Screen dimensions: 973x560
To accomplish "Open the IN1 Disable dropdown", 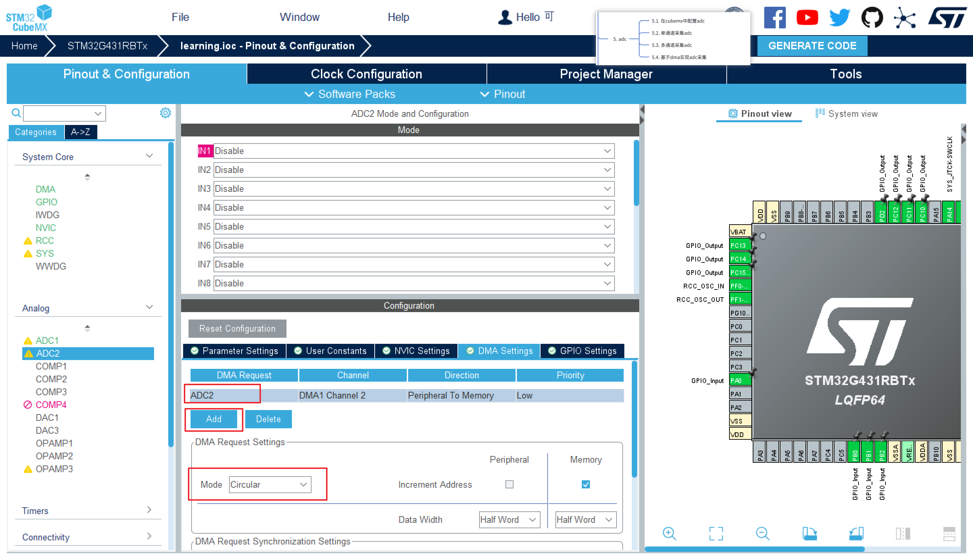I will click(x=414, y=151).
